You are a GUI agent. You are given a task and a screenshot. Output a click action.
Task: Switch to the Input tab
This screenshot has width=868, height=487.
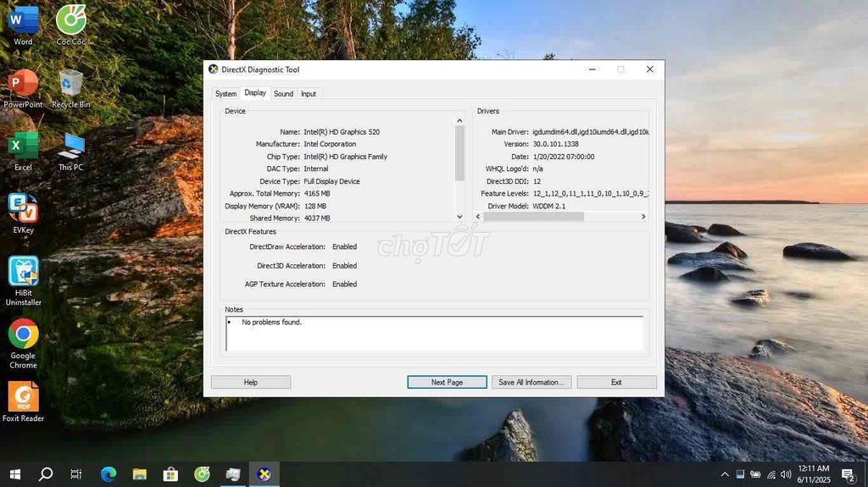pos(309,93)
